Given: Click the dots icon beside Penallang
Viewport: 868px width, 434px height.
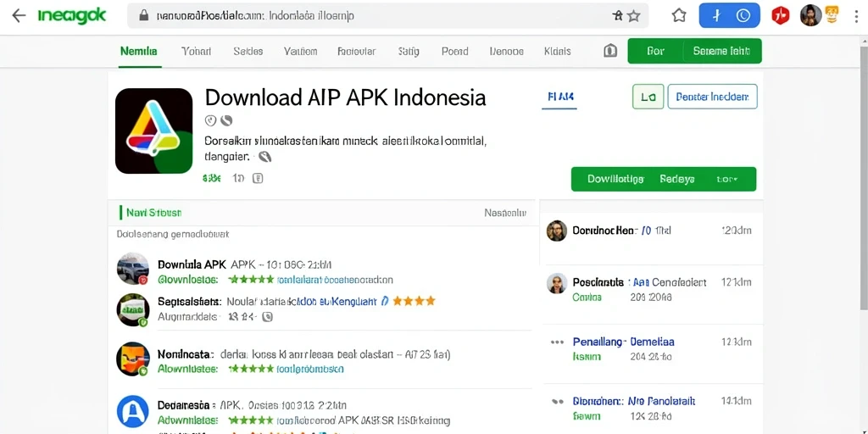Looking at the screenshot, I should pyautogui.click(x=557, y=342).
